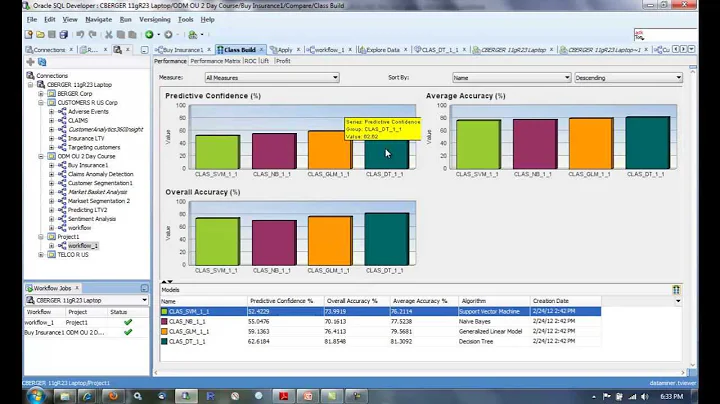Click the volume icon in system tray
Image resolution: width=720 pixels, height=404 pixels.
tap(645, 396)
